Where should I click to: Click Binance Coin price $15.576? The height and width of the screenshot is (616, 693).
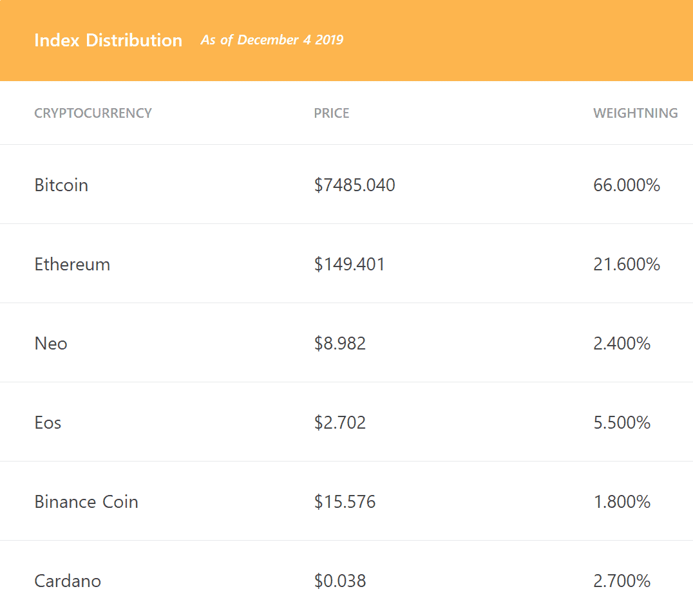point(345,501)
